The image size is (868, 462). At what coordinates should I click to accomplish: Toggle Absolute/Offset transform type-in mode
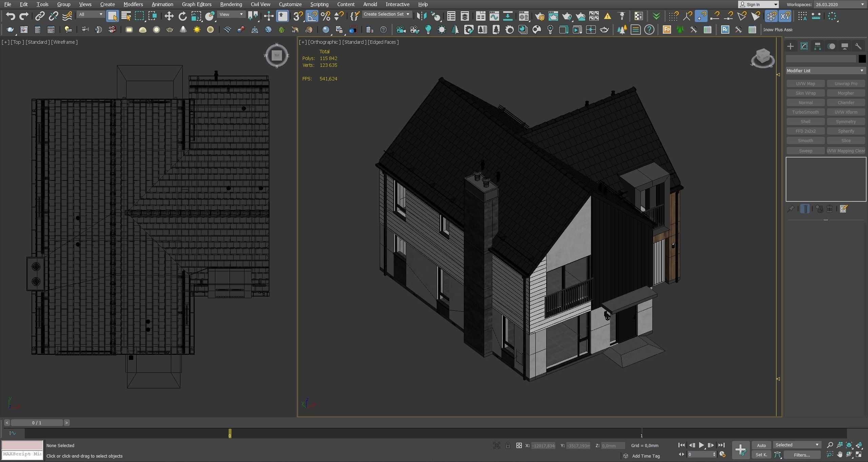pos(519,445)
